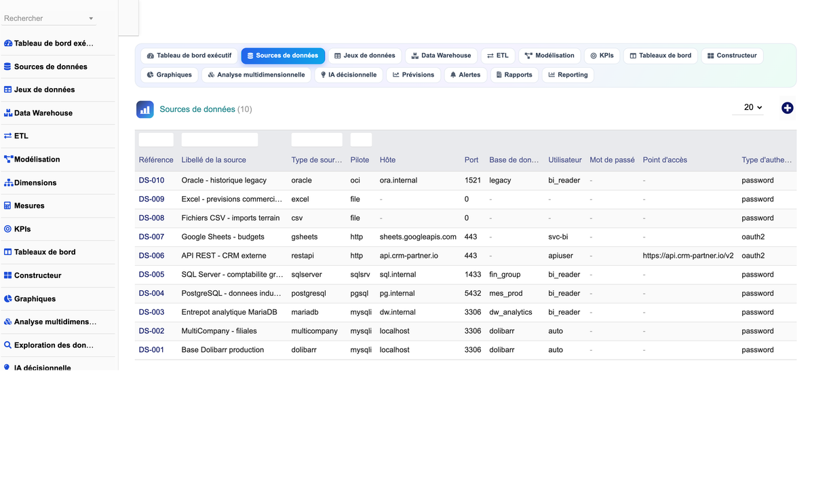The height and width of the screenshot is (504, 814).
Task: Click the Exploration des données magnifier icon
Action: pos(8,345)
